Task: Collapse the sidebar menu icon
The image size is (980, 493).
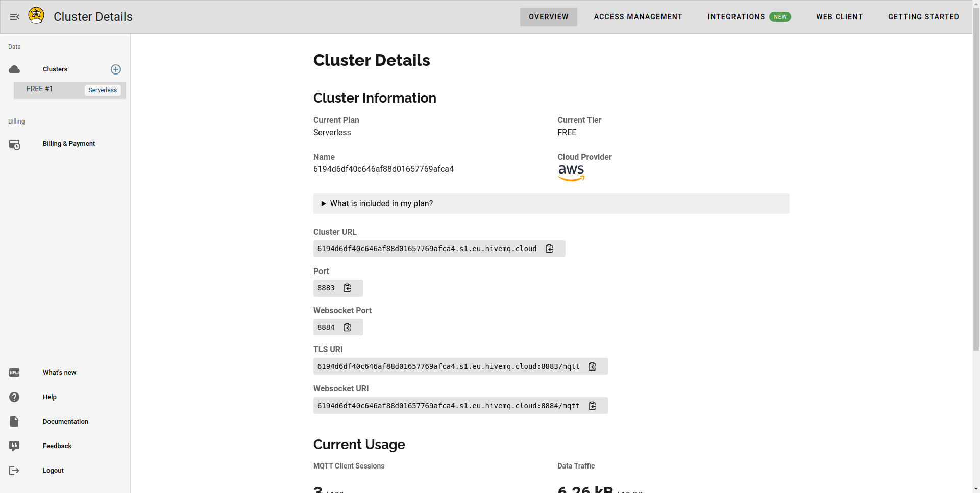Action: [15, 17]
